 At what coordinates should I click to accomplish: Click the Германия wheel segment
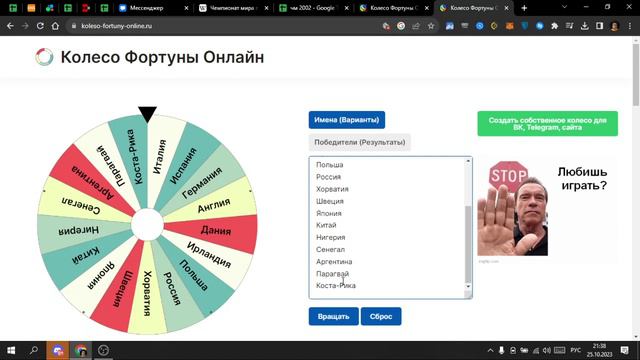pyautogui.click(x=203, y=182)
